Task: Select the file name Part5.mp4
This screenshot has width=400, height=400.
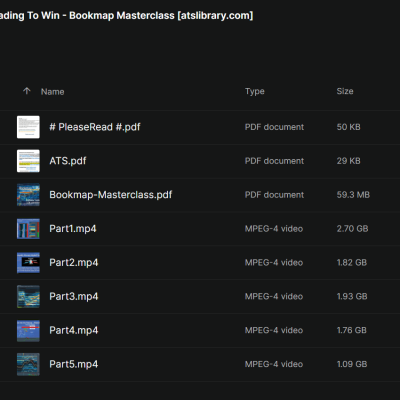Action: (74, 364)
